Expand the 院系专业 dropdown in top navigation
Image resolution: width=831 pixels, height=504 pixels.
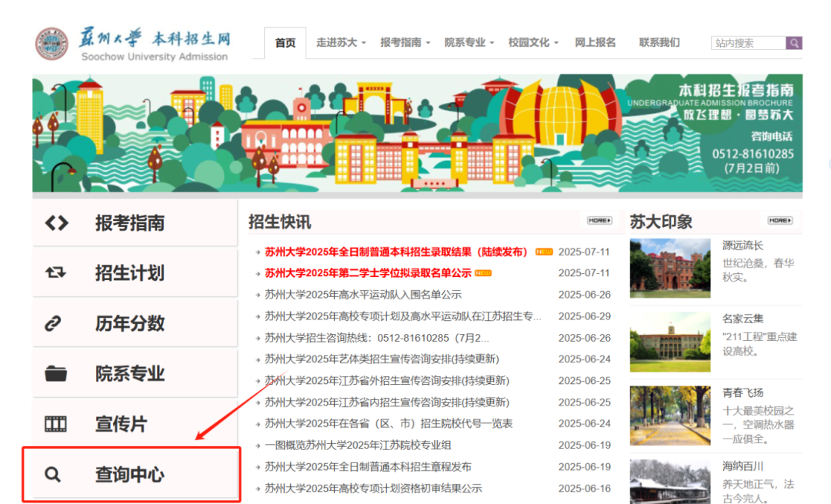[469, 42]
